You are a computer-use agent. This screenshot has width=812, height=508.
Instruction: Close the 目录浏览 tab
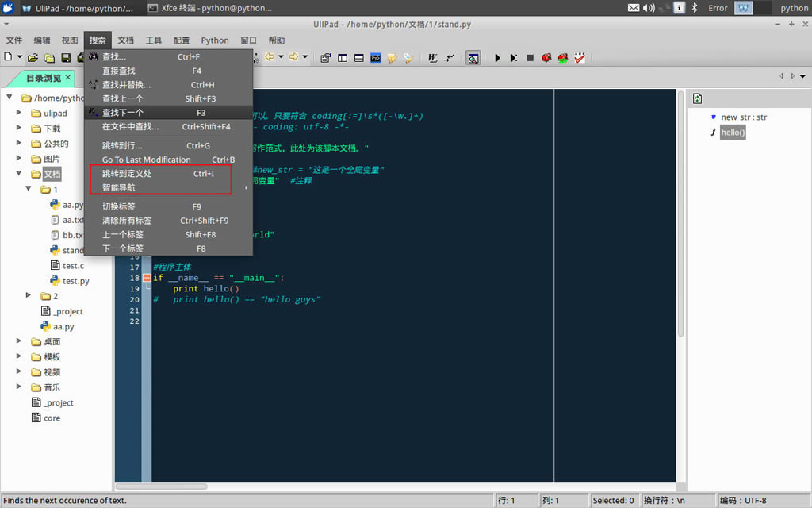tap(68, 78)
